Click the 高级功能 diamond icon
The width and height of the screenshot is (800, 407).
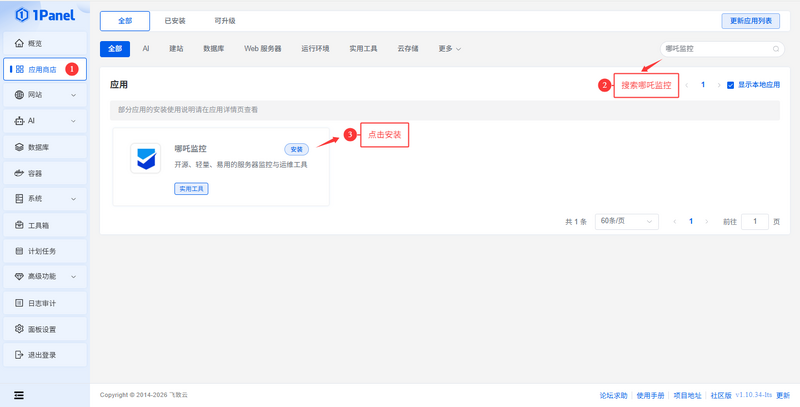pyautogui.click(x=19, y=276)
